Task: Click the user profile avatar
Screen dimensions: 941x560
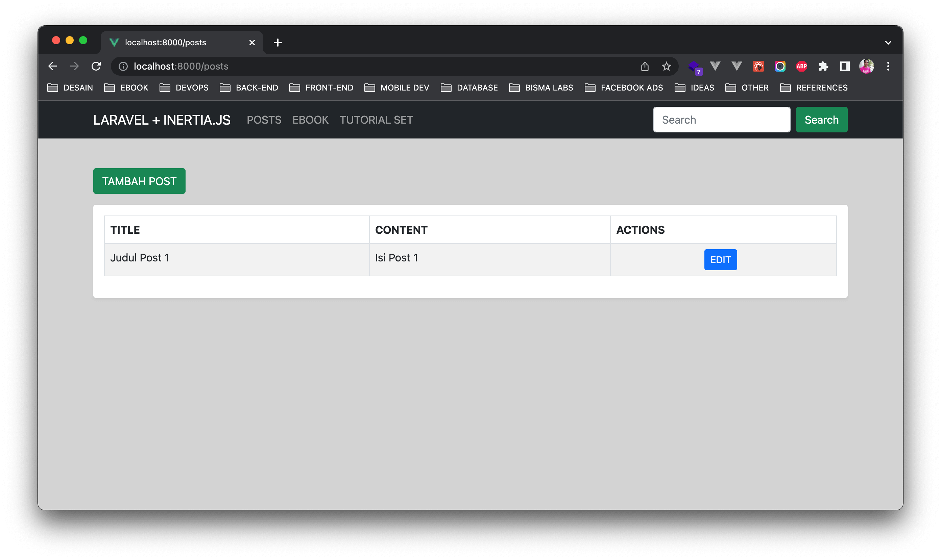Action: pos(866,67)
